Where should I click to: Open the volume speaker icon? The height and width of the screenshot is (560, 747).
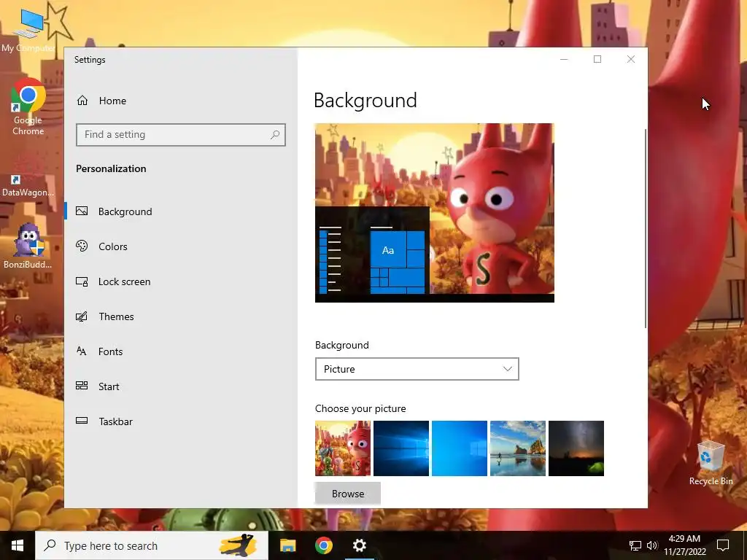(652, 545)
